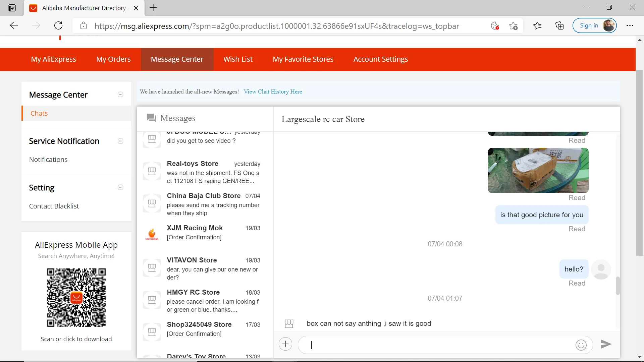Viewport: 644px width, 362px height.
Task: Click the browser refresh icon
Action: click(x=58, y=26)
